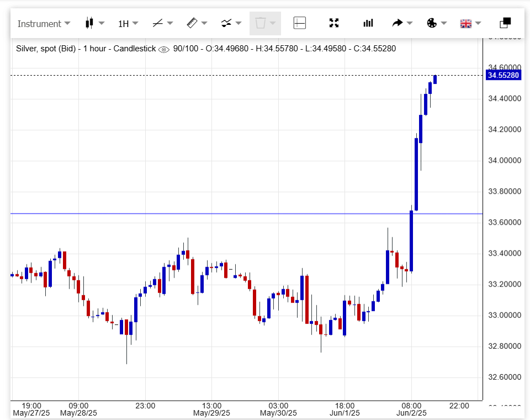Click the Silver, spot (Bid) chart title
This screenshot has width=530, height=420.
pos(86,49)
